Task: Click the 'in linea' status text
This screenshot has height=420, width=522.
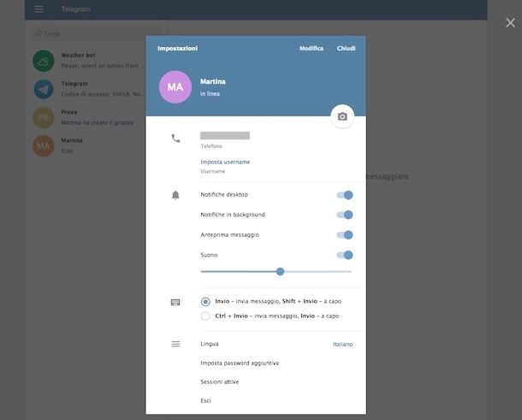Action: coord(210,94)
